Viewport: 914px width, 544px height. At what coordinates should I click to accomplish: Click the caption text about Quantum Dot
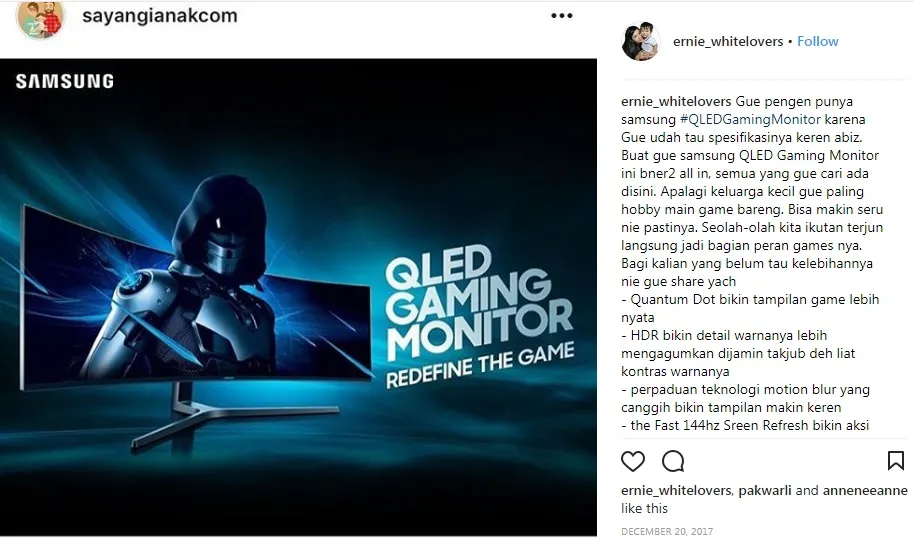[750, 308]
